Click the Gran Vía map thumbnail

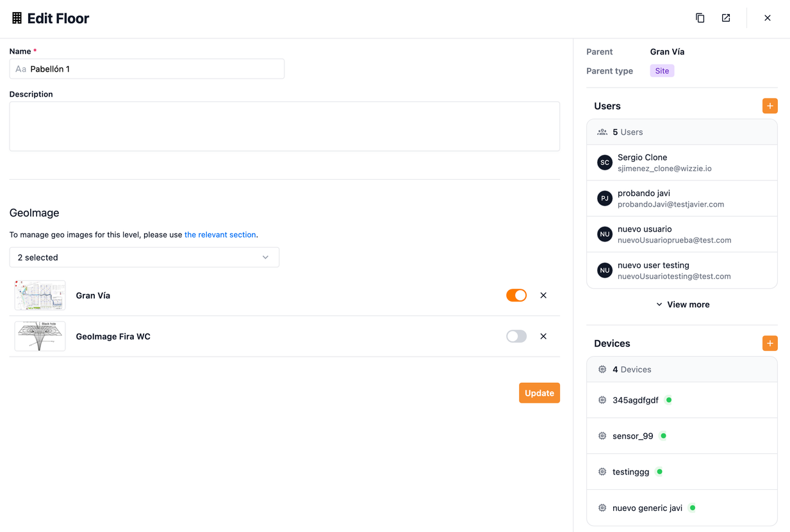40,295
